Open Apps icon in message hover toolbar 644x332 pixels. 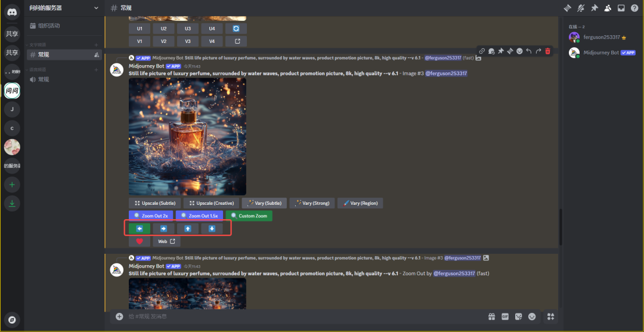(491, 51)
